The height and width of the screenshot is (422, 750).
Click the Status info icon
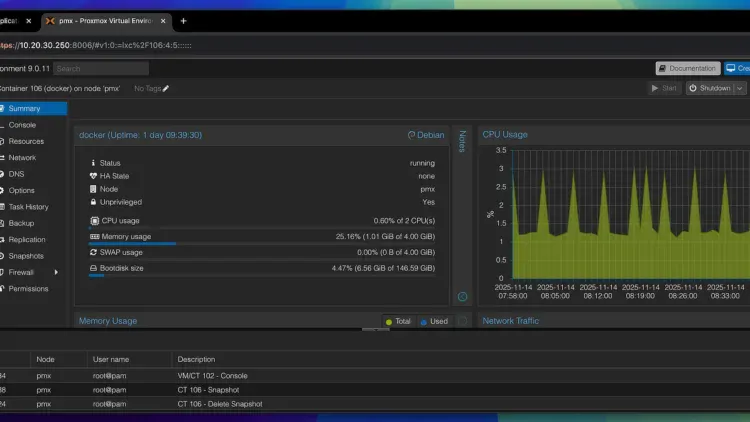[x=93, y=163]
